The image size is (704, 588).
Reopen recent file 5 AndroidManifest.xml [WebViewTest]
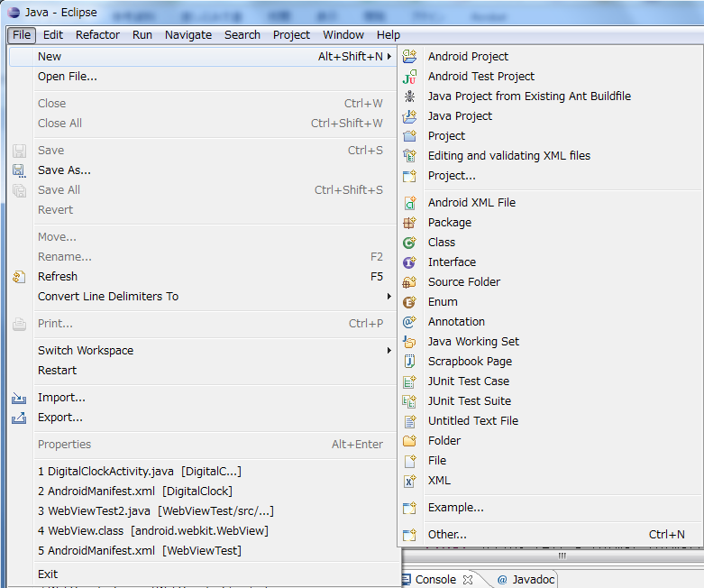click(x=202, y=551)
